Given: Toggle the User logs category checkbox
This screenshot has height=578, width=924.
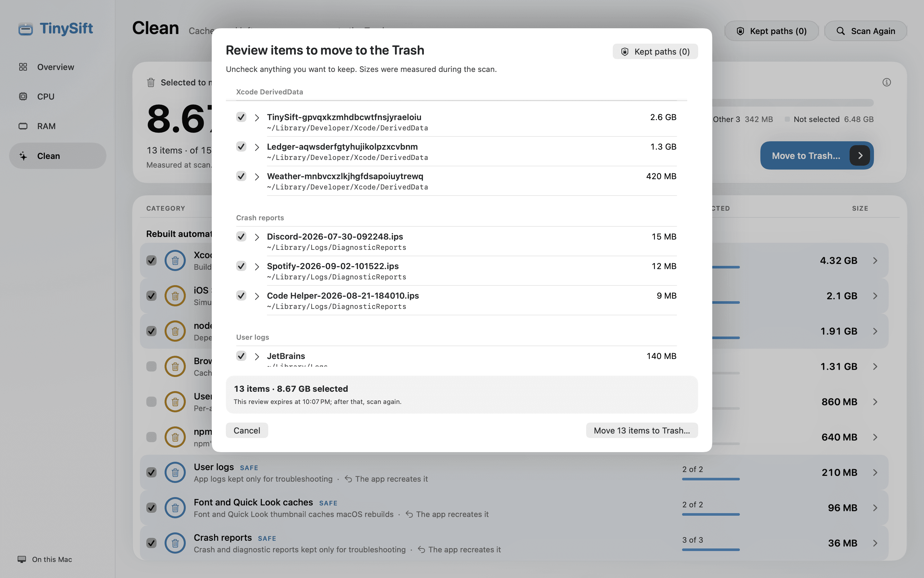Looking at the screenshot, I should pyautogui.click(x=151, y=472).
